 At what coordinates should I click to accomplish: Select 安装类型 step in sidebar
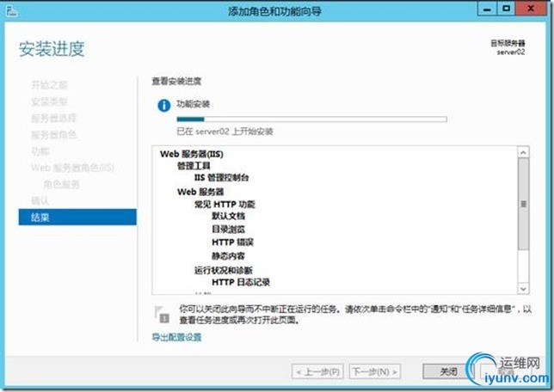[49, 101]
